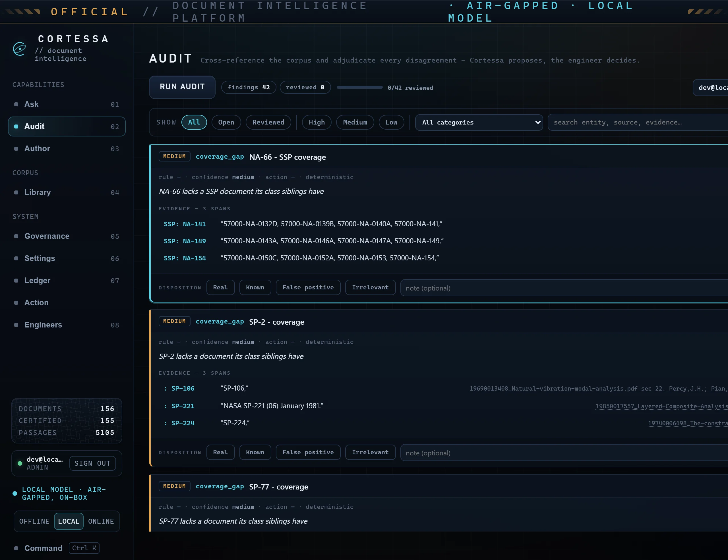Mark SP-2 finding as Irrelevant

[x=370, y=452]
